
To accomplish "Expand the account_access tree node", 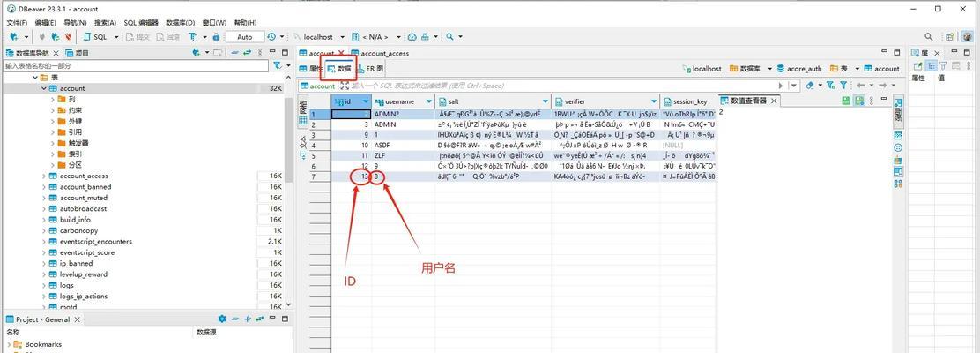I will tap(44, 176).
